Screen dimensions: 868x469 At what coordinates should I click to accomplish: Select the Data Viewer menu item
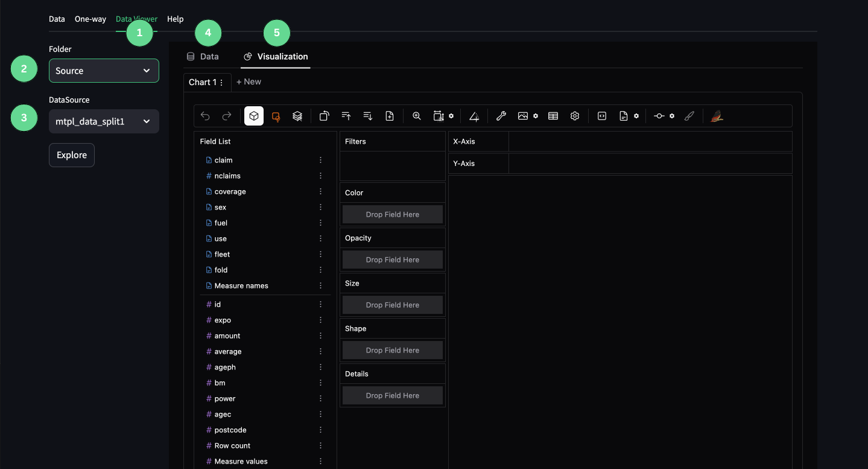coord(136,19)
